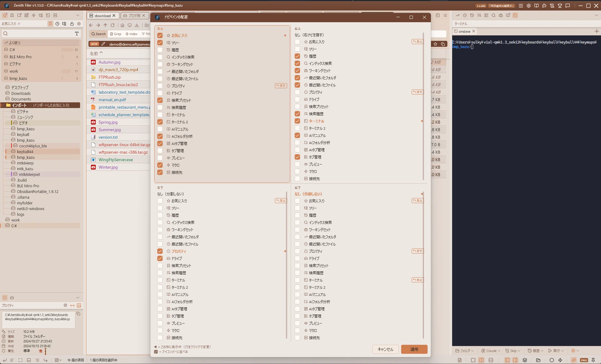The width and height of the screenshot is (601, 364).
Task: Switch to the ブログ用 tab
Action: (x=134, y=16)
